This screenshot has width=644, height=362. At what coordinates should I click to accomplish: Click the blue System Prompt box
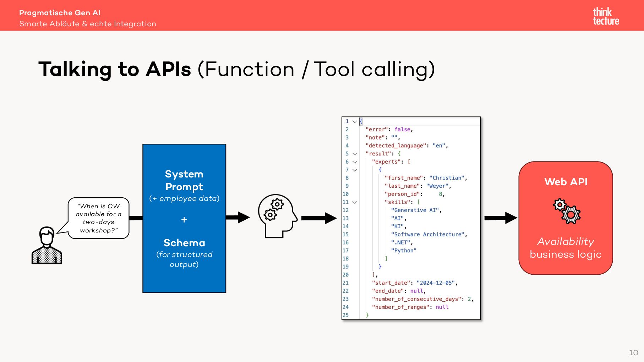pos(184,218)
